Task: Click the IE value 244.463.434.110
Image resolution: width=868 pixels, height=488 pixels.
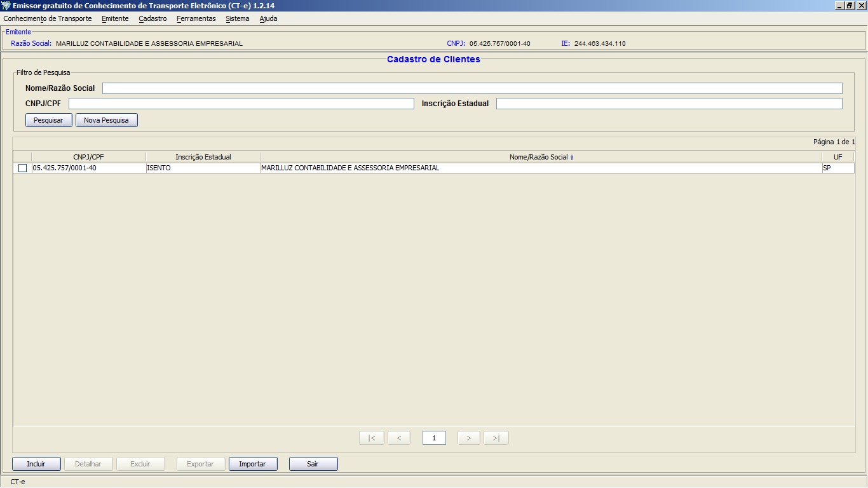Action: pos(600,43)
